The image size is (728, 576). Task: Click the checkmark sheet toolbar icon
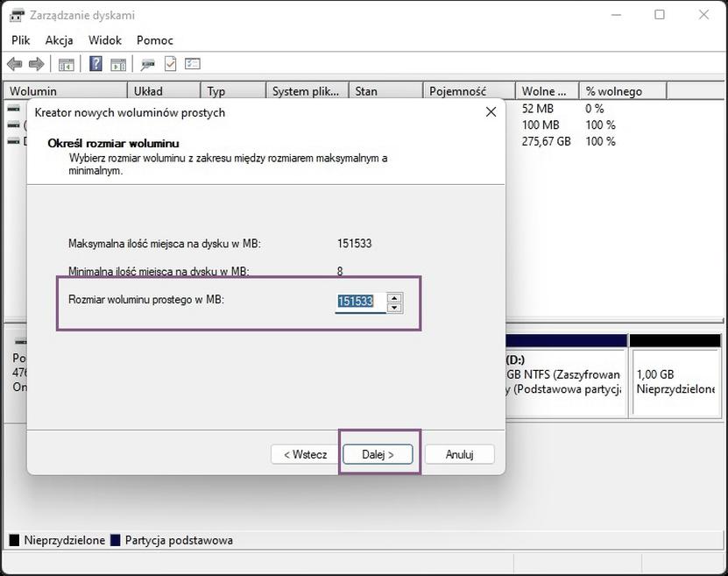point(171,64)
